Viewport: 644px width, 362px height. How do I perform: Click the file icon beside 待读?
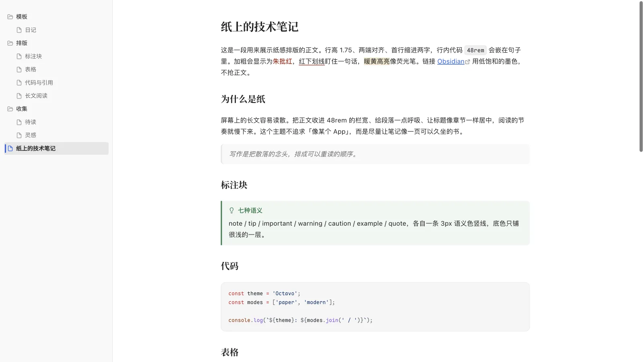(x=19, y=122)
